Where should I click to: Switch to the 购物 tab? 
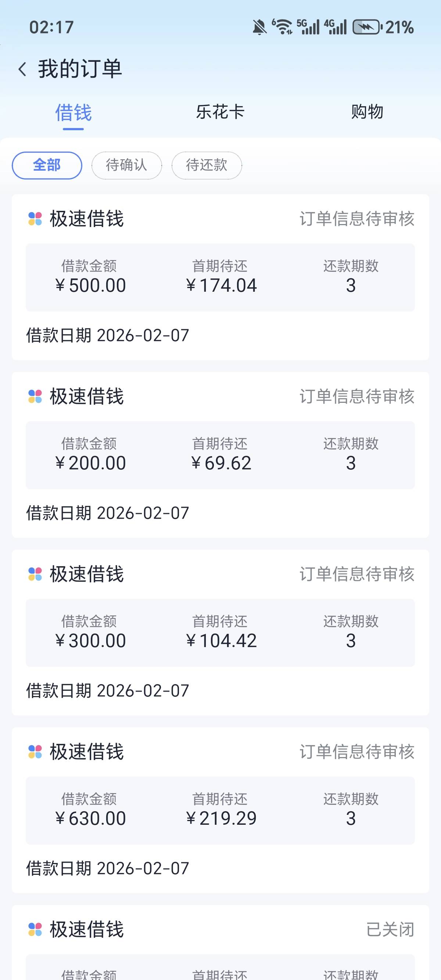tap(367, 112)
